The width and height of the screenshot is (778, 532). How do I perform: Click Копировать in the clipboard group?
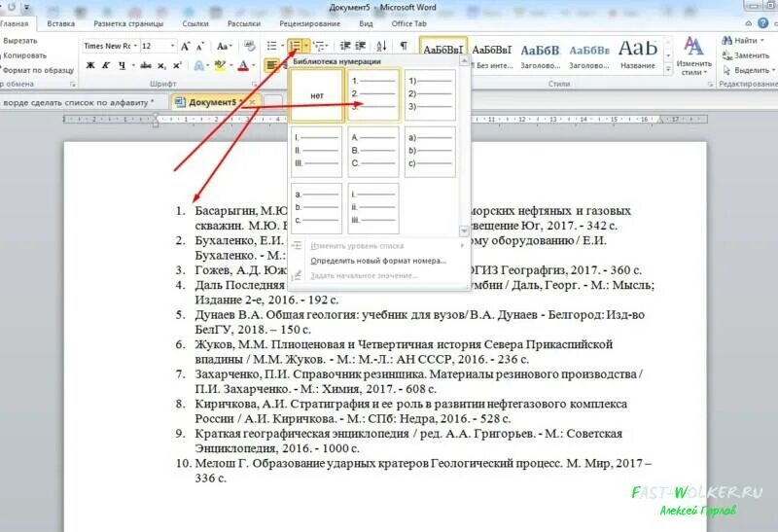pyautogui.click(x=24, y=55)
